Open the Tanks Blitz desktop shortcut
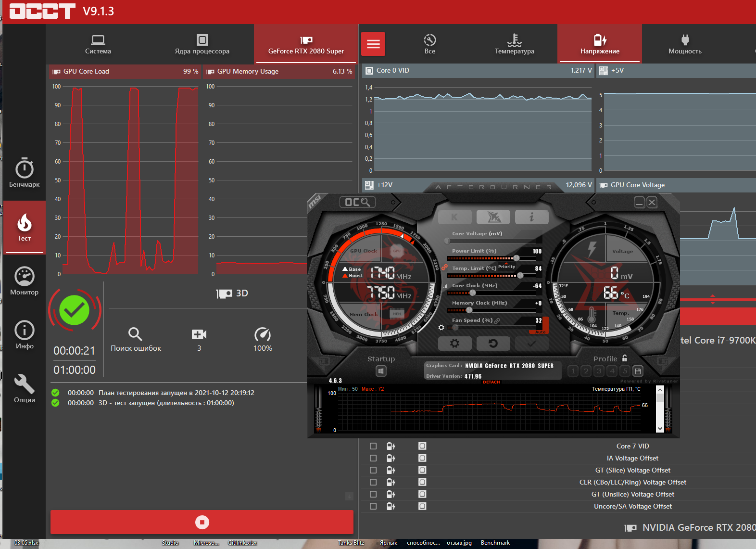 coord(351,543)
